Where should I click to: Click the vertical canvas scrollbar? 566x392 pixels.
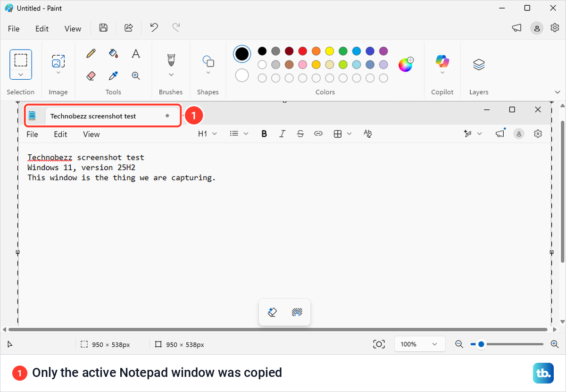(x=562, y=192)
